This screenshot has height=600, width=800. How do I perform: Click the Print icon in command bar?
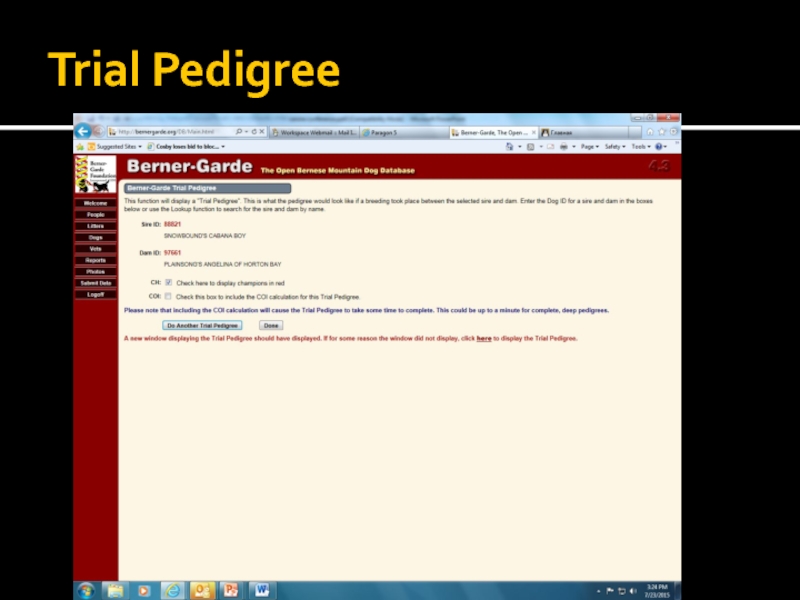564,147
